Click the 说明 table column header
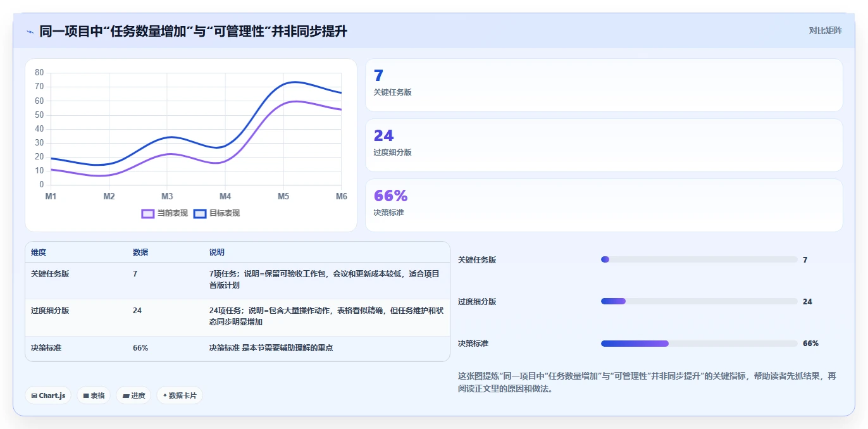This screenshot has height=429, width=868. click(217, 252)
